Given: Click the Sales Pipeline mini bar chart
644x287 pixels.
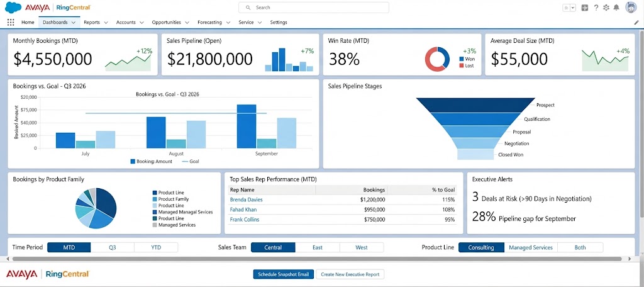Looking at the screenshot, I should click(x=289, y=60).
